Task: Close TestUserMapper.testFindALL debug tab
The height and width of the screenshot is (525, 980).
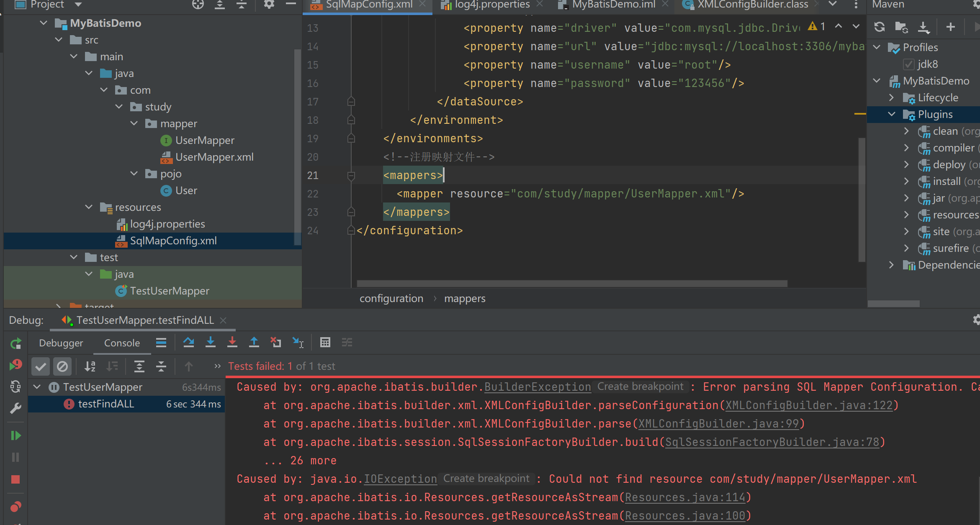Action: [x=223, y=320]
